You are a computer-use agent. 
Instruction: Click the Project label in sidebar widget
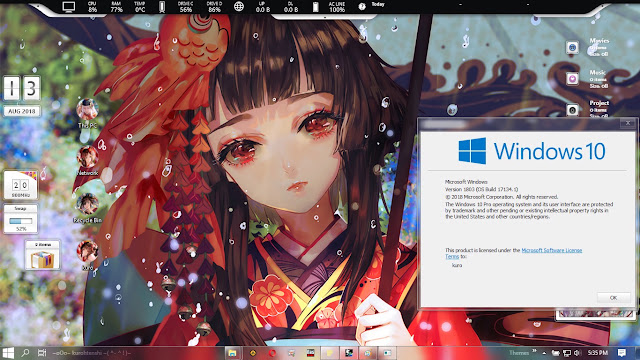point(599,103)
